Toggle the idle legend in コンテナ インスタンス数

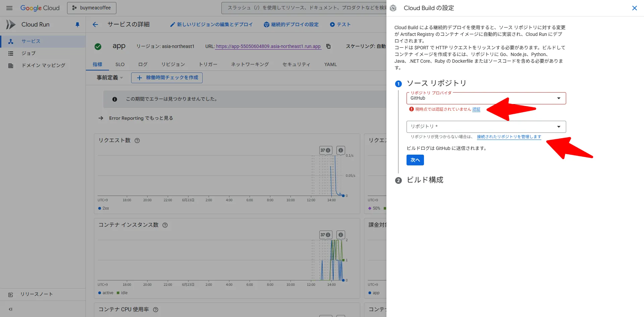[x=122, y=293]
